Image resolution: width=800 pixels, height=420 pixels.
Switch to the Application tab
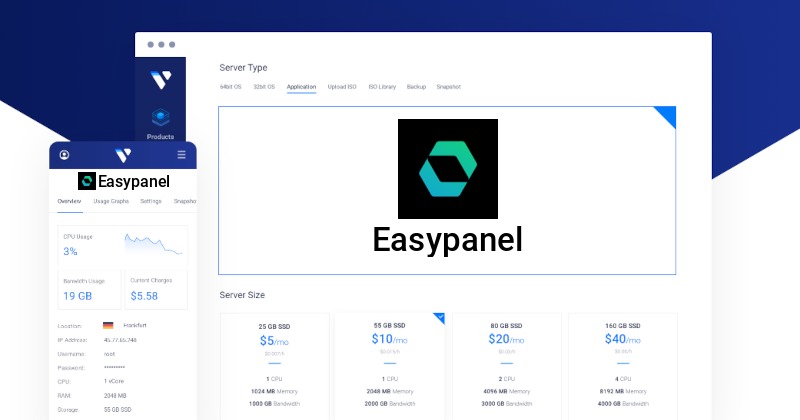[301, 87]
